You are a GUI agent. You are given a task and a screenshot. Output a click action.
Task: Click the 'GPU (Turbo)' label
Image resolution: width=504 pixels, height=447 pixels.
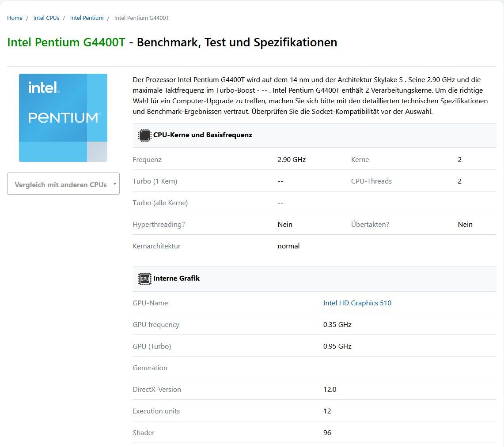pyautogui.click(x=152, y=346)
